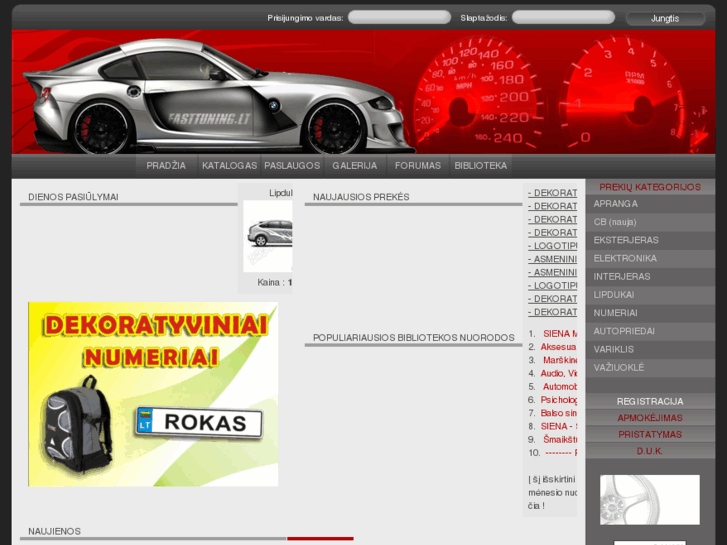Click the NAUJIENOS heading

coord(54,532)
